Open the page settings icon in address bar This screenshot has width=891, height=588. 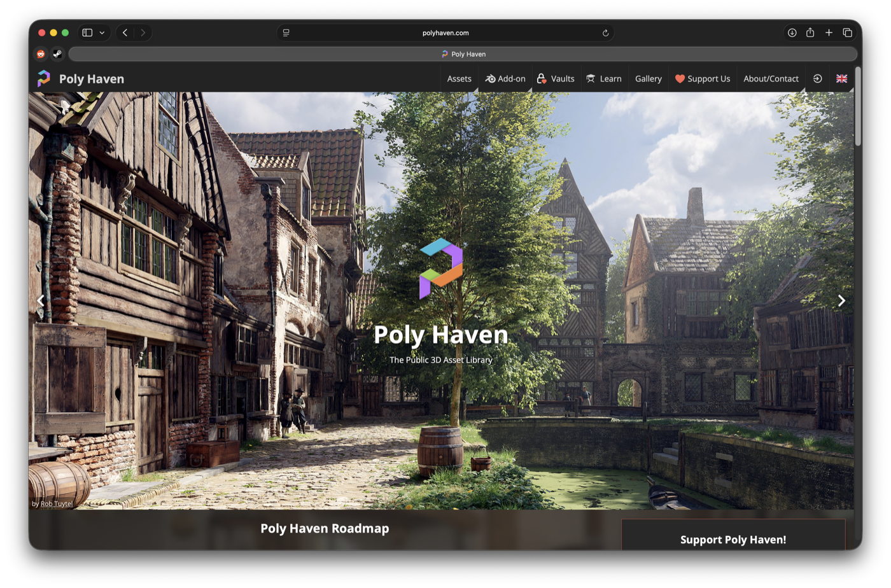[x=286, y=32]
